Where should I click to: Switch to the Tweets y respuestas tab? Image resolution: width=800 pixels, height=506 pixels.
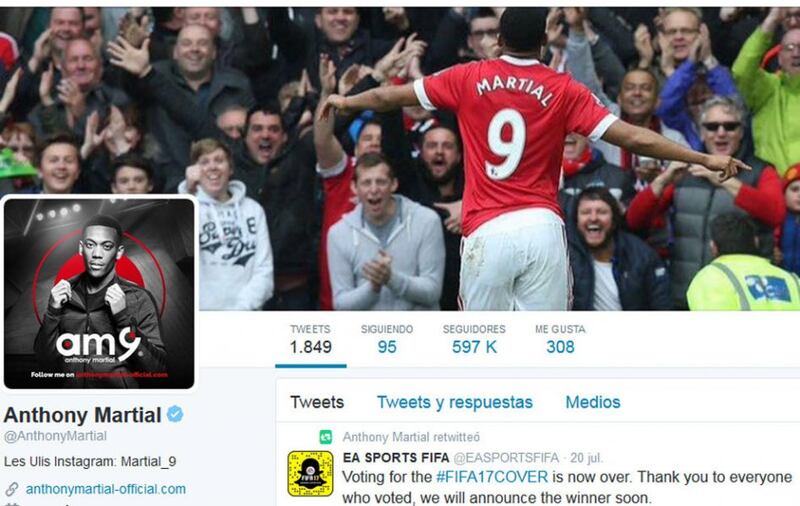tap(455, 402)
